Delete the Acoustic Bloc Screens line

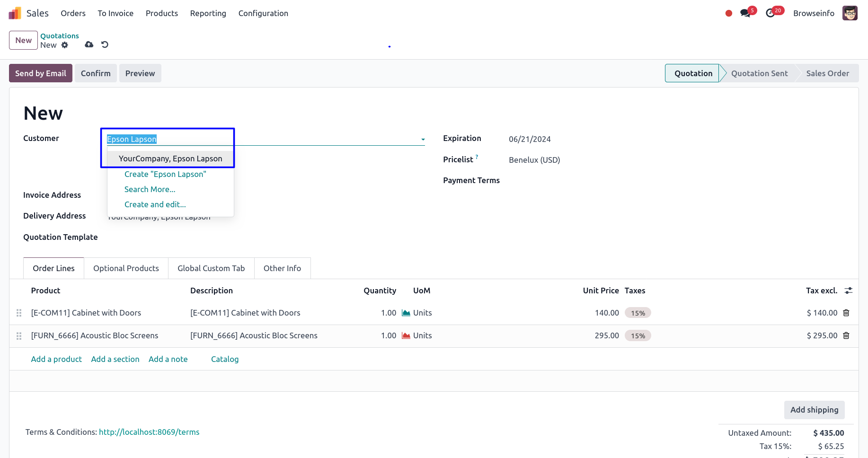point(846,335)
